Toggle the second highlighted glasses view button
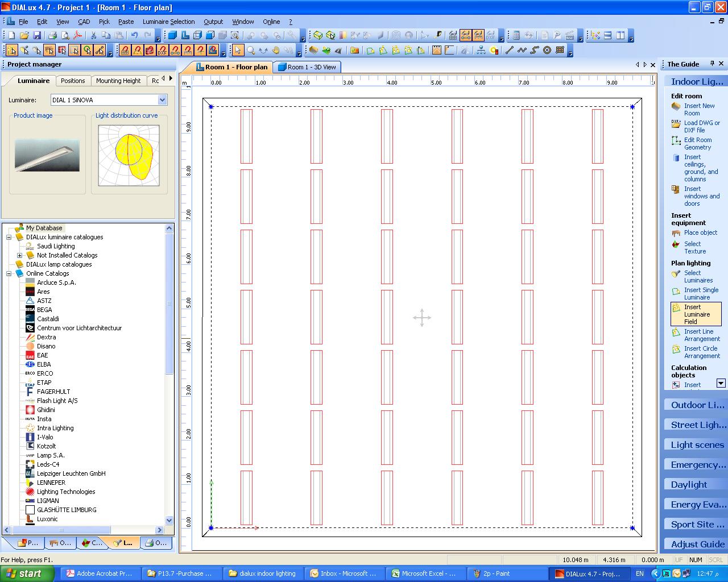Image resolution: width=728 pixels, height=582 pixels. [x=478, y=35]
